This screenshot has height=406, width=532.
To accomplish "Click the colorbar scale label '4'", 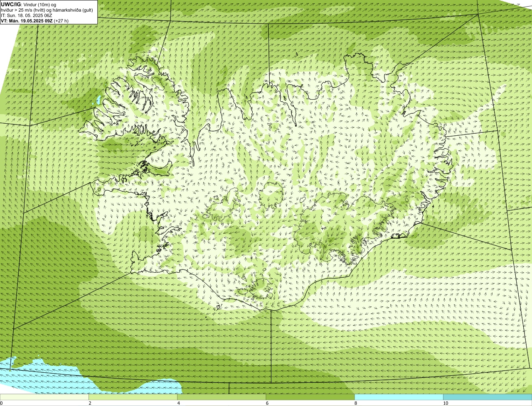I will pos(178,403).
